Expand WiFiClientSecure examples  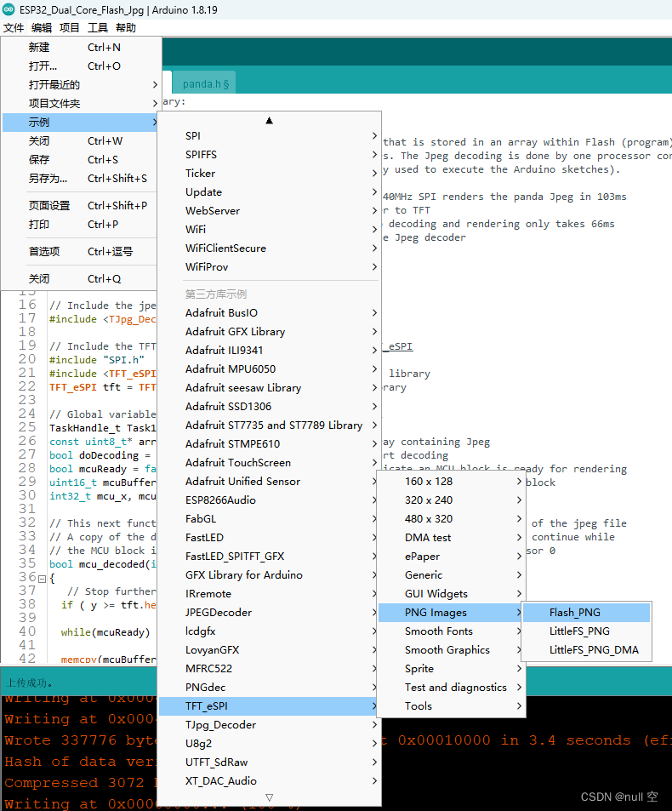pos(270,248)
